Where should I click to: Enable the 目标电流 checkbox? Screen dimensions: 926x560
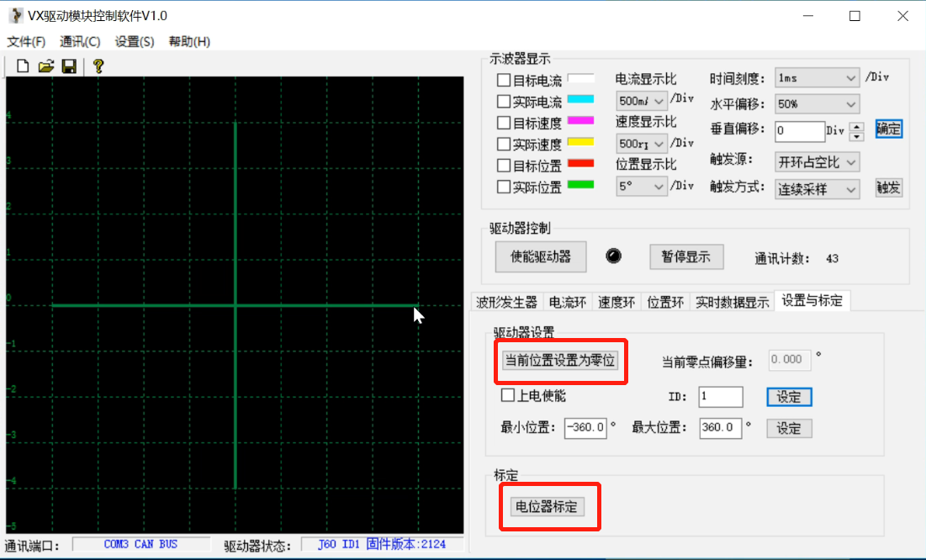504,81
